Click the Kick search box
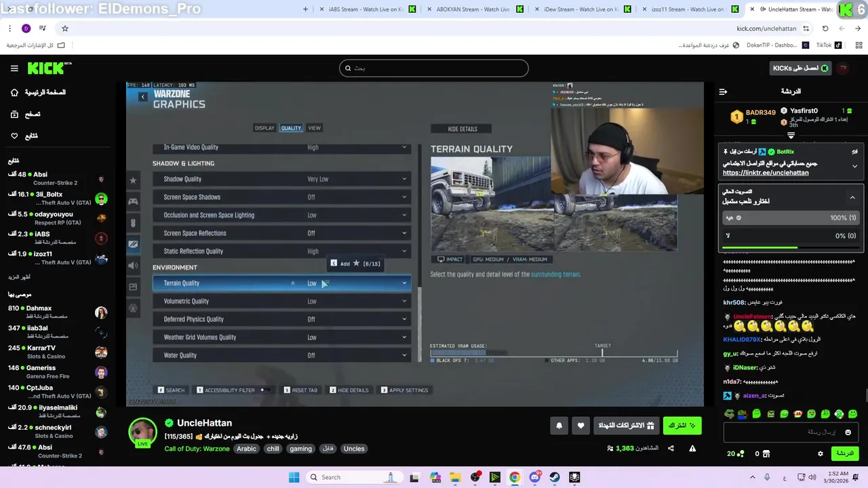 pyautogui.click(x=434, y=68)
